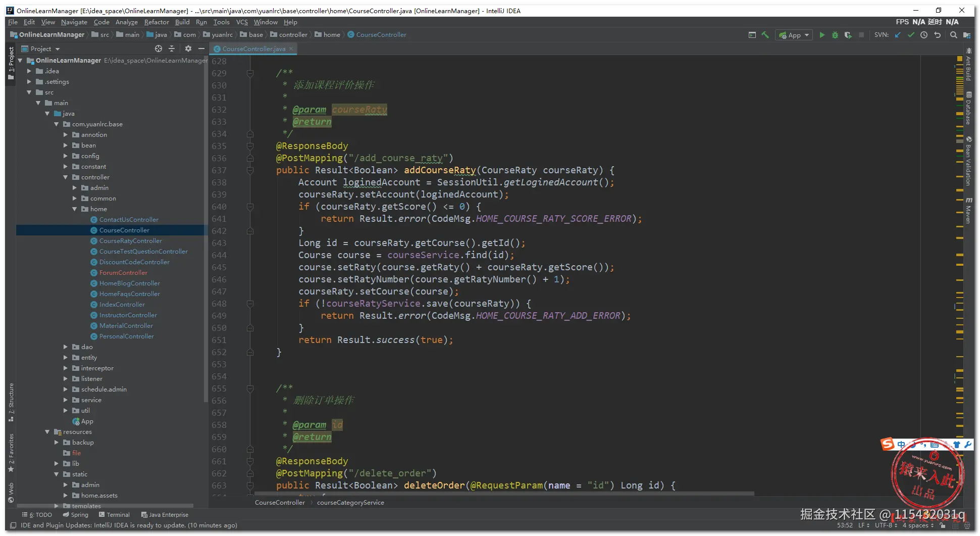
Task: Expand the service package folder
Action: tap(66, 400)
